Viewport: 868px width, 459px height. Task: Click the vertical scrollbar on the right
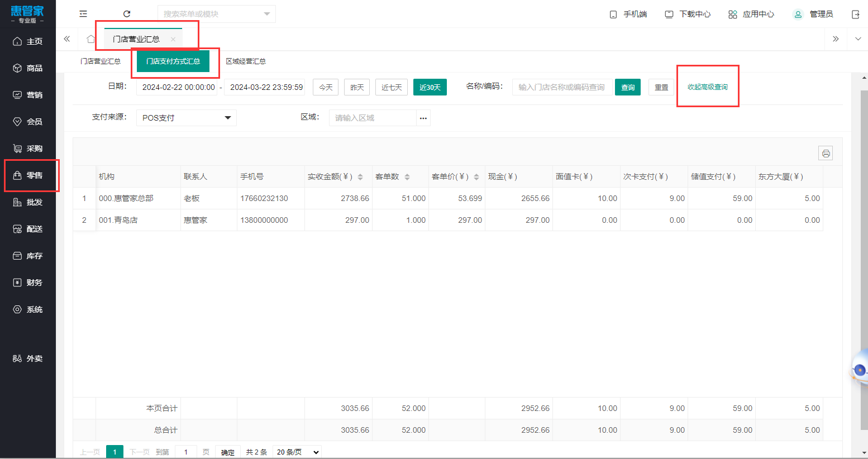[x=864, y=260]
